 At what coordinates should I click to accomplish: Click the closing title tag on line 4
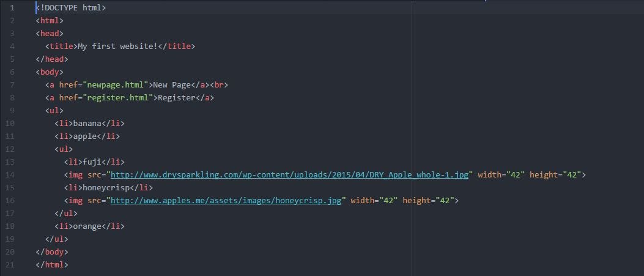[177, 47]
